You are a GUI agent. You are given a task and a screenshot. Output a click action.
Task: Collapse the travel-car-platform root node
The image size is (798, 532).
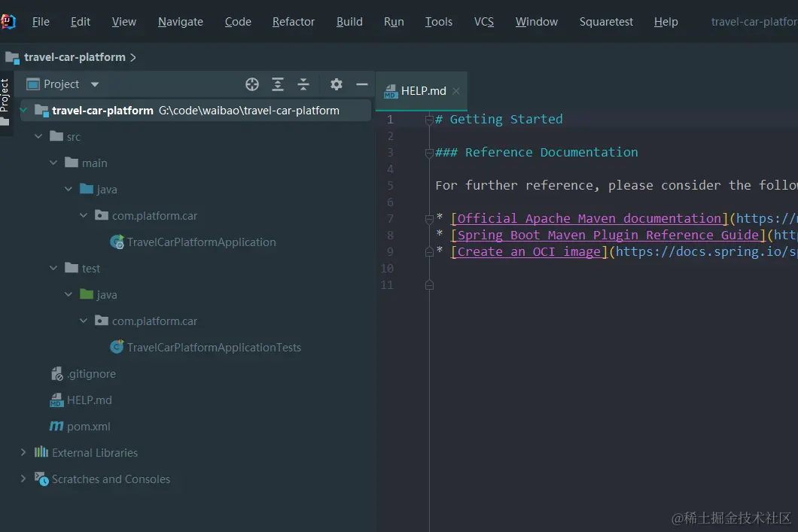tap(23, 110)
